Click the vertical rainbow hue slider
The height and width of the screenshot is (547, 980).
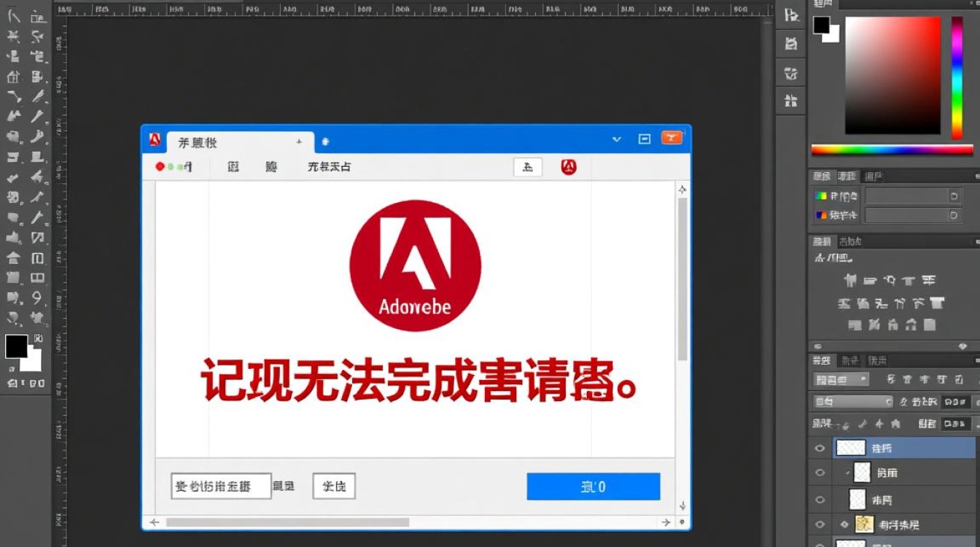957,77
